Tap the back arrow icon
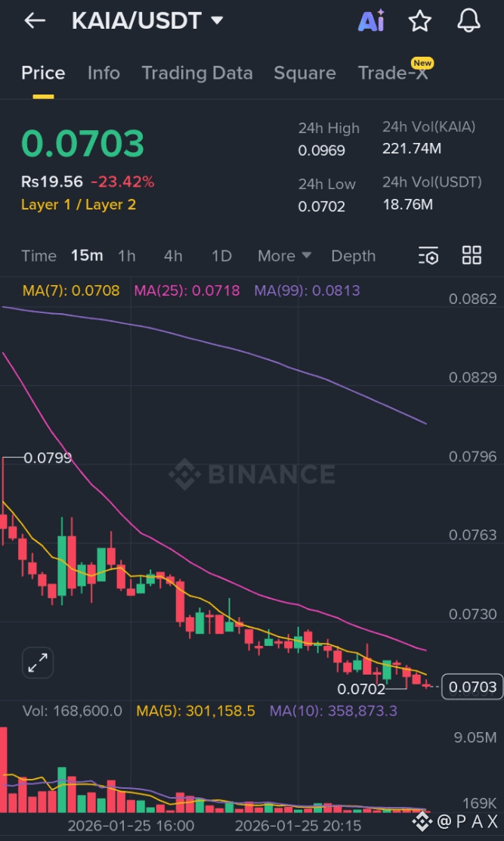 (35, 21)
